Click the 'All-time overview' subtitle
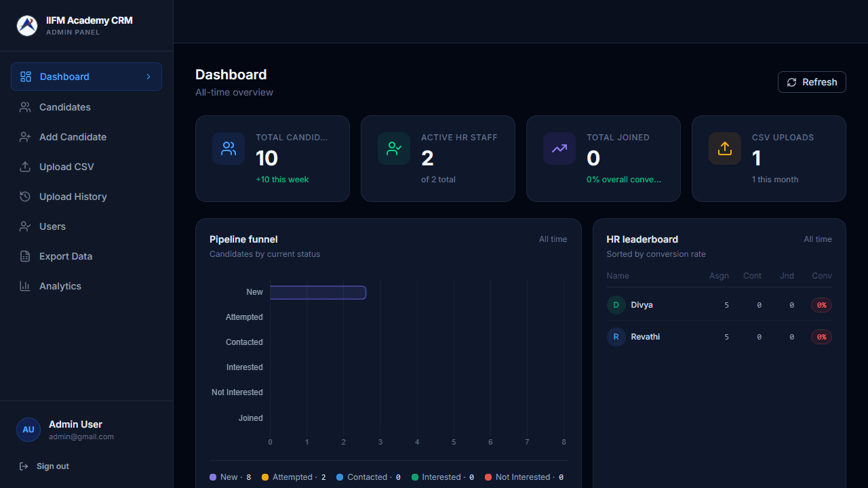Screen dimensions: 868x488 pos(234,92)
